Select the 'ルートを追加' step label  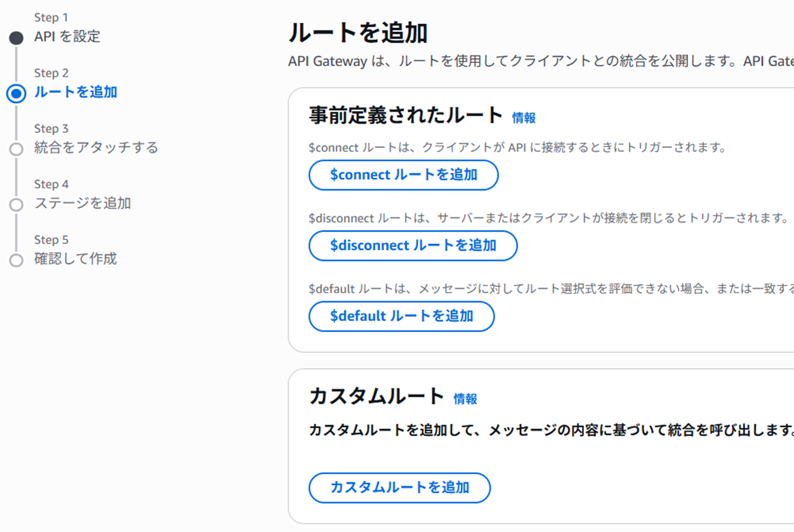tap(76, 92)
